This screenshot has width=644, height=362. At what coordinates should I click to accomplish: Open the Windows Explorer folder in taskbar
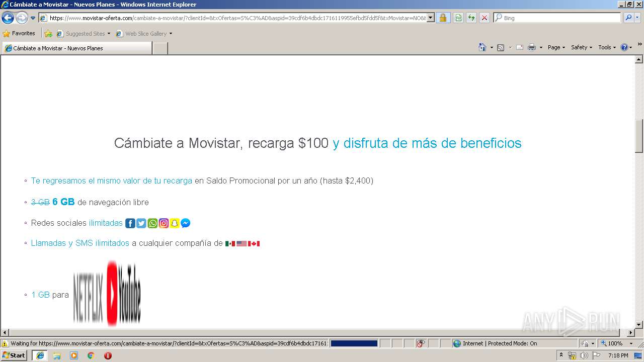(x=57, y=355)
